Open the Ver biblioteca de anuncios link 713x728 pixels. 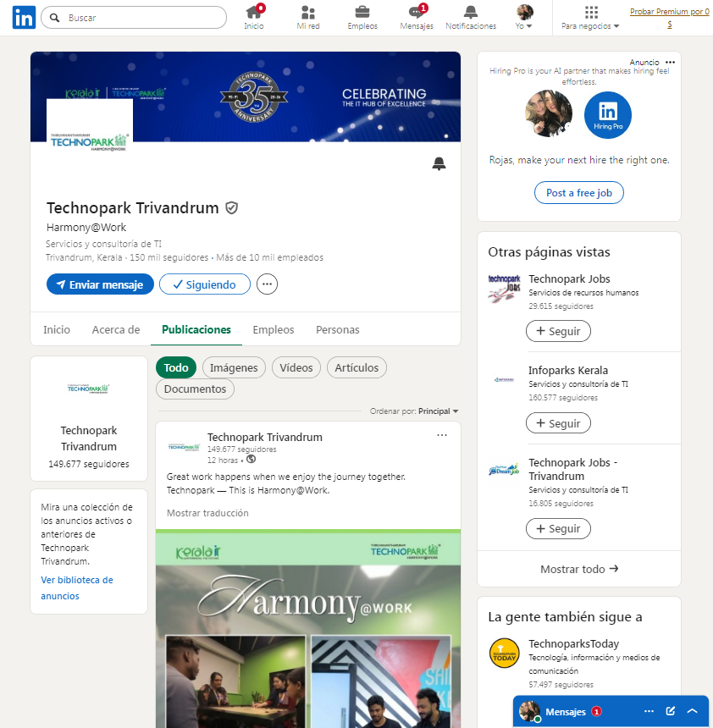[77, 587]
